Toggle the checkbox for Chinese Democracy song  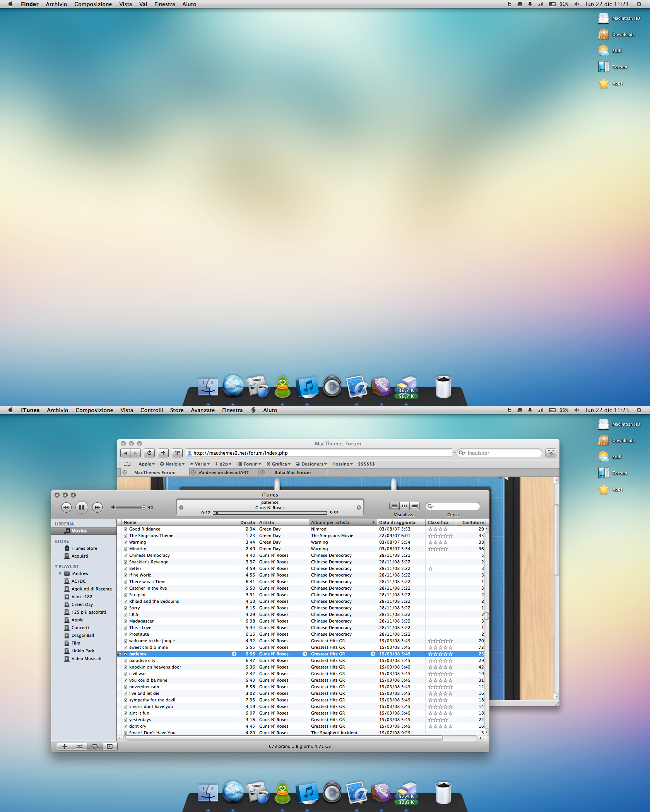126,555
